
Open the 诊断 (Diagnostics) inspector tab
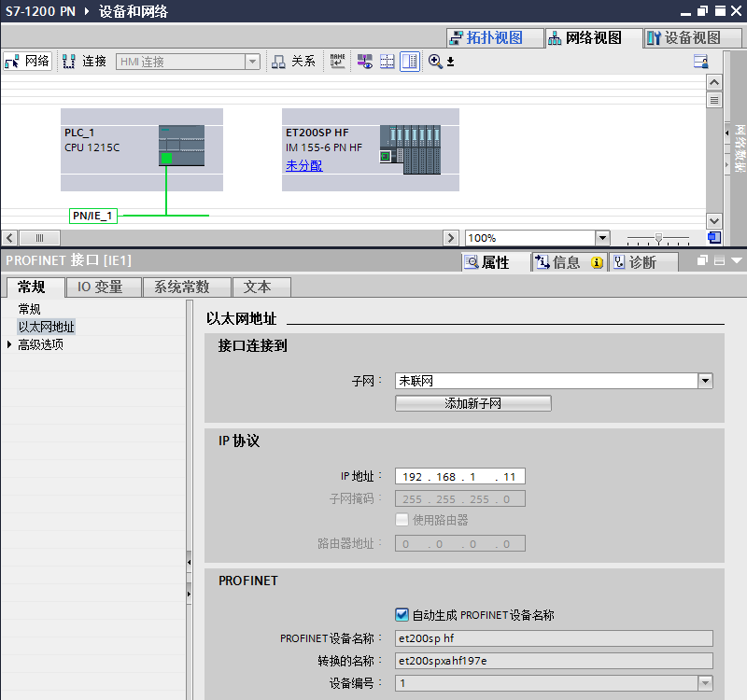coord(643,262)
